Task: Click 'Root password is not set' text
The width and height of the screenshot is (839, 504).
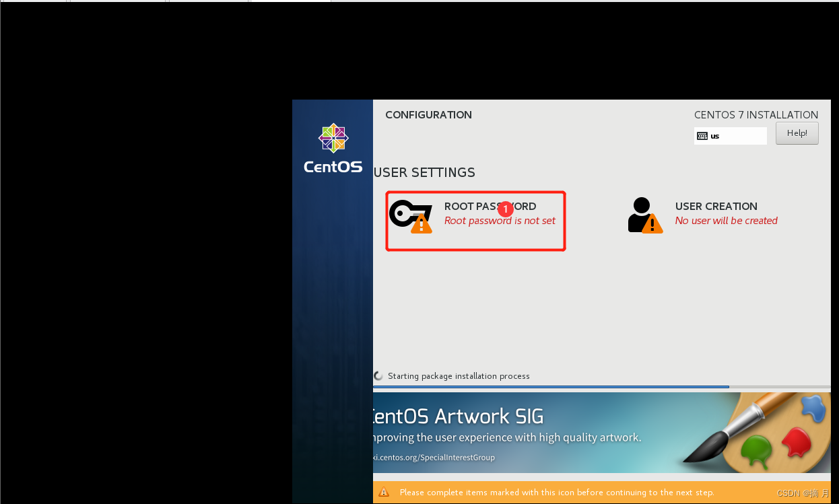Action: coord(500,221)
